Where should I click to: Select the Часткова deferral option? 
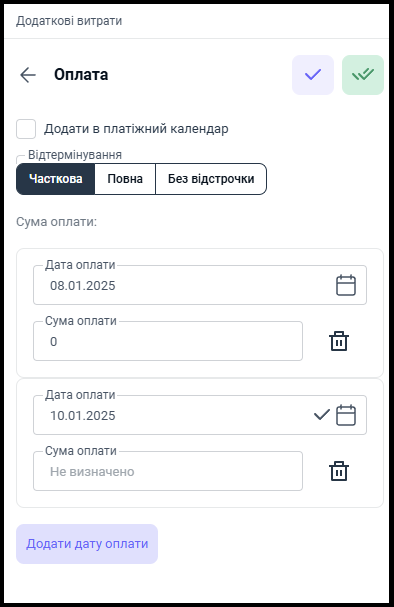[56, 179]
